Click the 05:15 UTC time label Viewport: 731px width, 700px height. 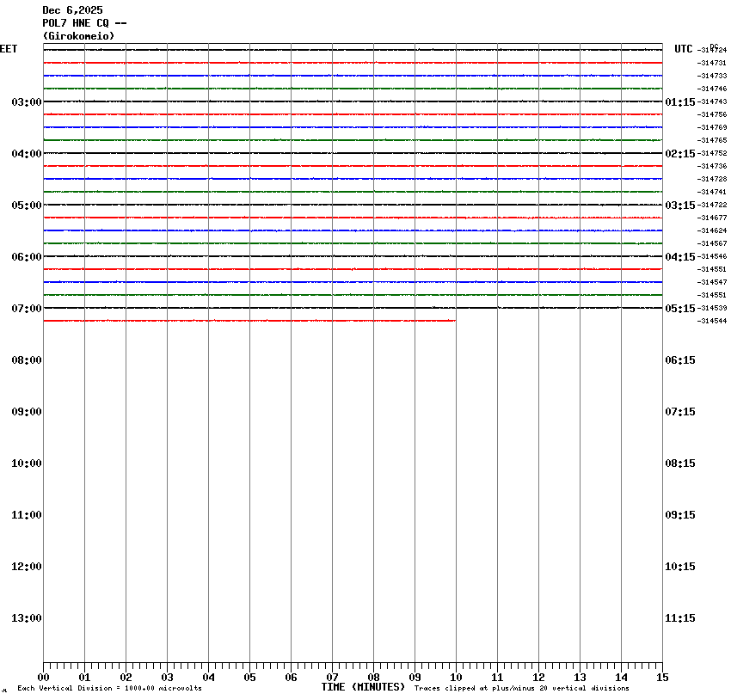pyautogui.click(x=680, y=309)
